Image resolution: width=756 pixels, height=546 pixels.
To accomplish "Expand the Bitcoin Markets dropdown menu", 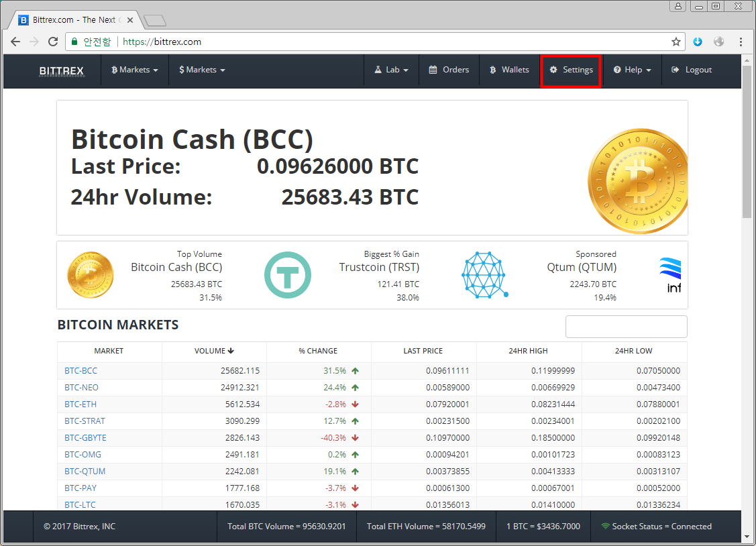I will coord(135,70).
